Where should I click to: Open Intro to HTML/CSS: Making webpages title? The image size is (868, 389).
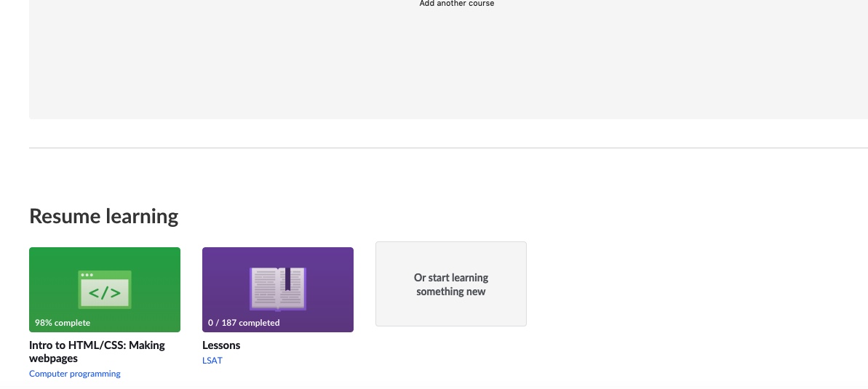coord(97,351)
